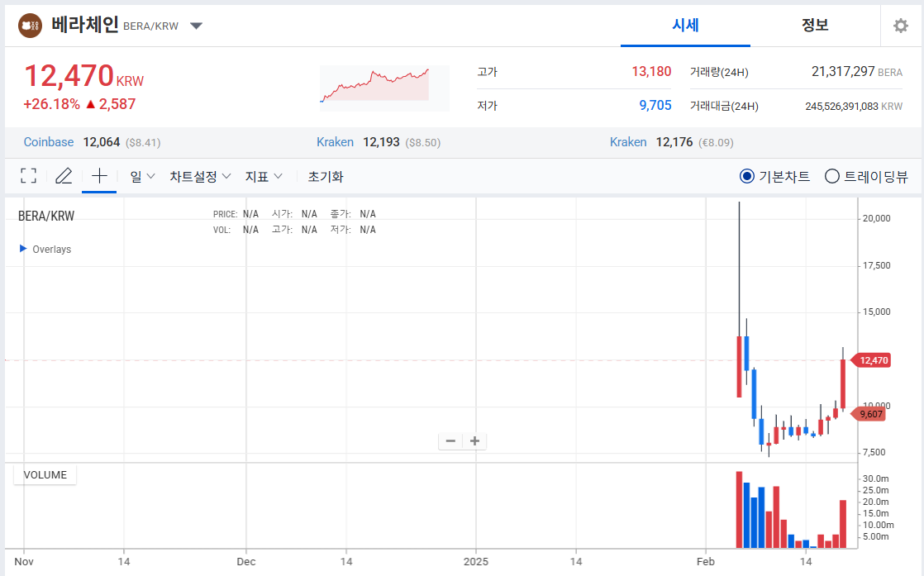Click the +26.18% change value
Viewport: 924px width, 576px height.
tap(51, 104)
